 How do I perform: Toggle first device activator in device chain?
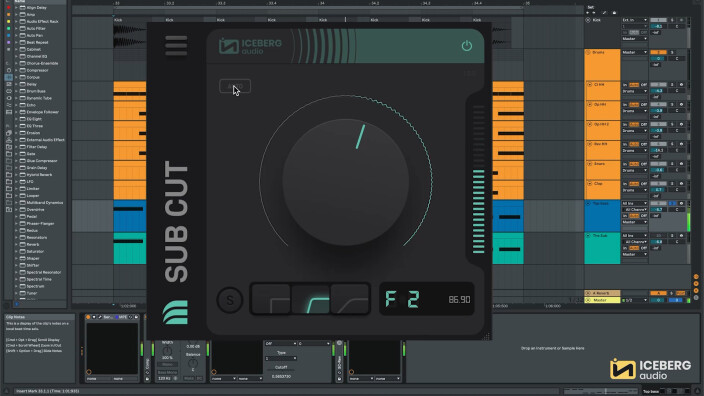[88, 317]
